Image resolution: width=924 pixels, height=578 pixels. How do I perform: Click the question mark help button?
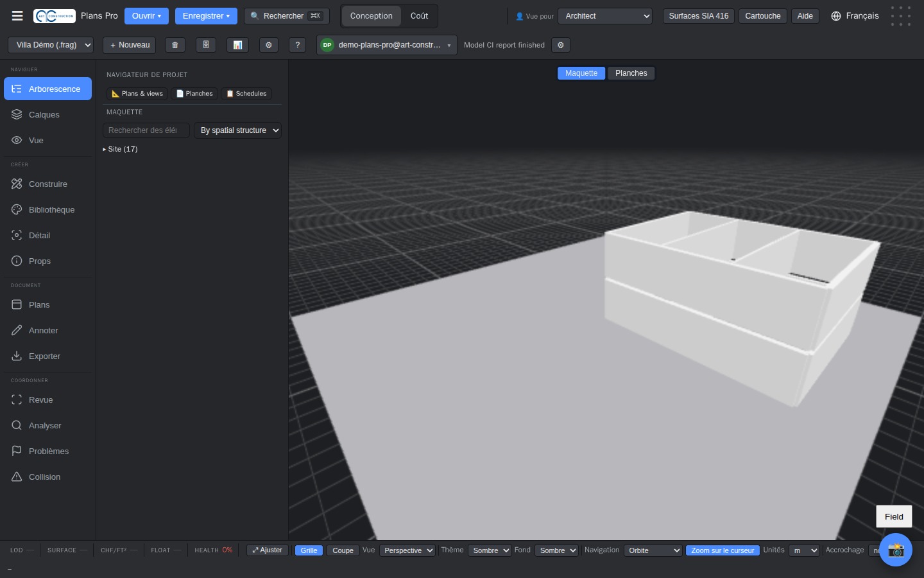(x=297, y=45)
